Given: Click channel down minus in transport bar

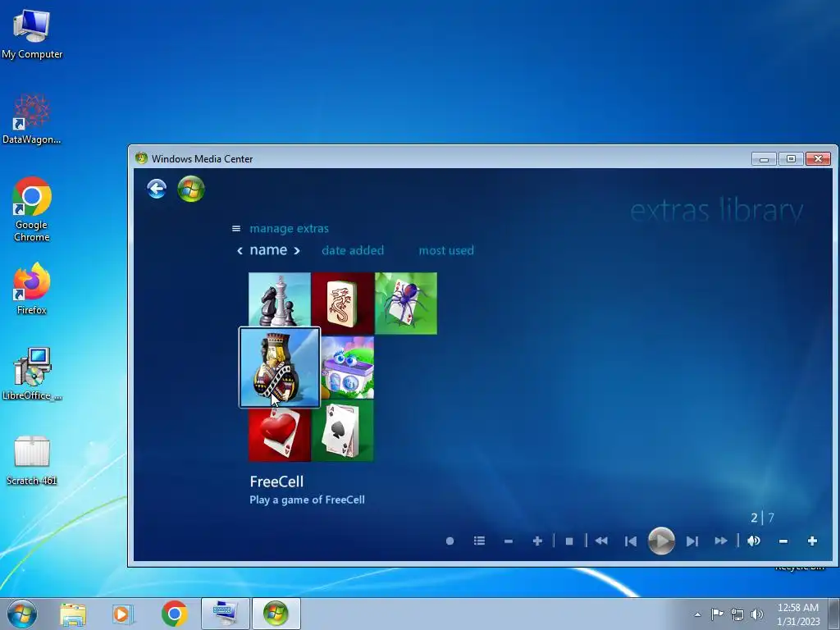Looking at the screenshot, I should pos(509,541).
